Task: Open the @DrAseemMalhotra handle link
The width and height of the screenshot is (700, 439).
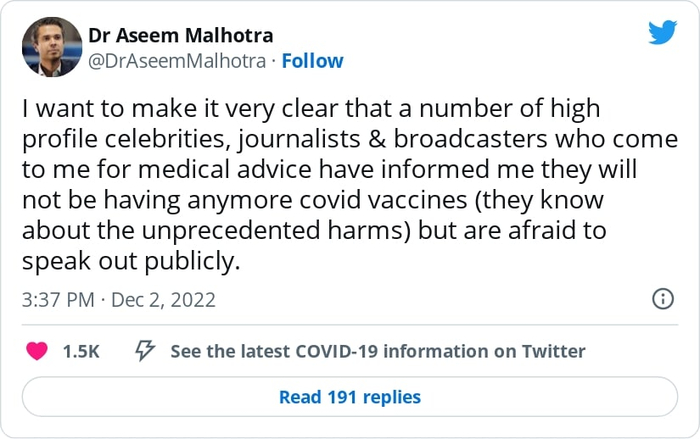Action: 178,61
